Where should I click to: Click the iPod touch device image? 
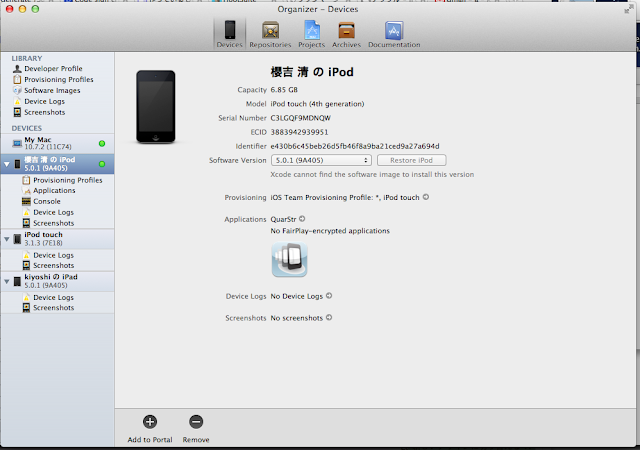tap(156, 107)
